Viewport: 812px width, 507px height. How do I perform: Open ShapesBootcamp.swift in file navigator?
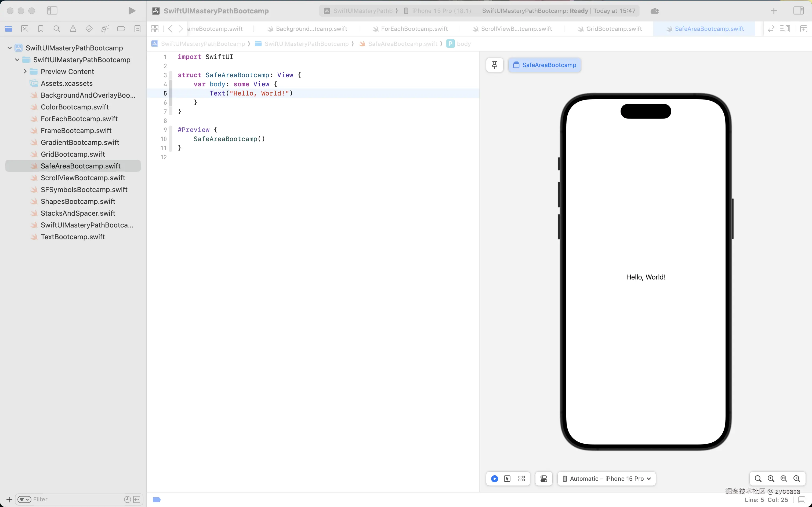click(x=78, y=201)
